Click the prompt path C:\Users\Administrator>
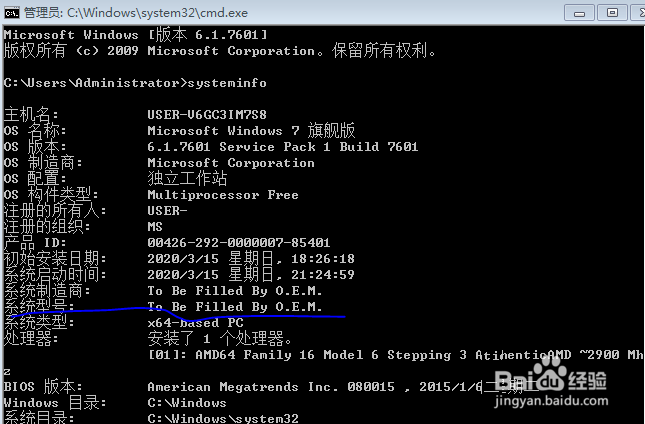The width and height of the screenshot is (645, 424). pyautogui.click(x=95, y=83)
